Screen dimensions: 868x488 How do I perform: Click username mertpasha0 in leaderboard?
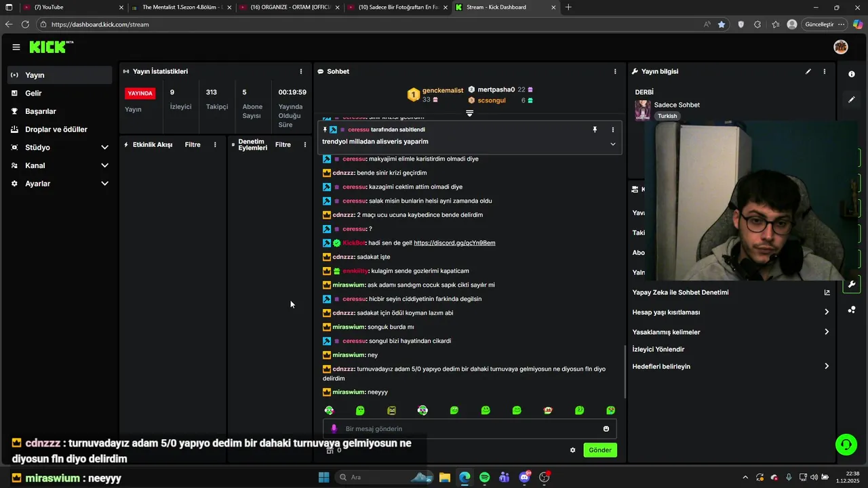[496, 89]
